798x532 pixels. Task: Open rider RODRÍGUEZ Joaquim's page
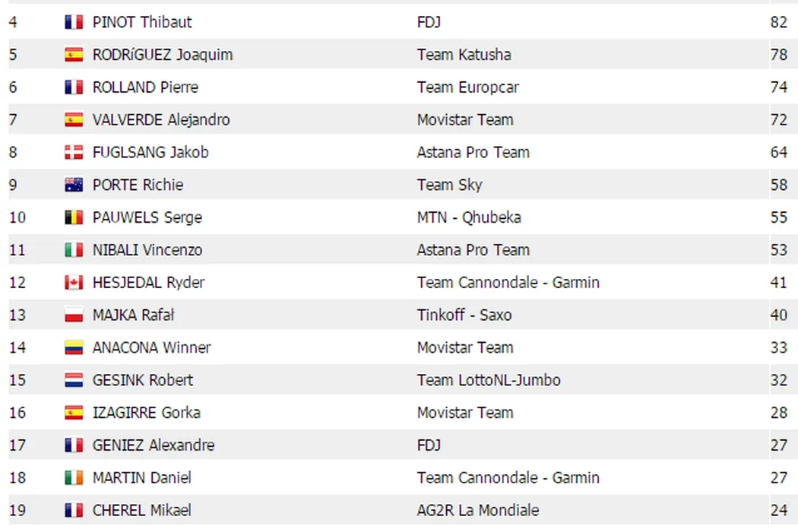pyautogui.click(x=163, y=55)
